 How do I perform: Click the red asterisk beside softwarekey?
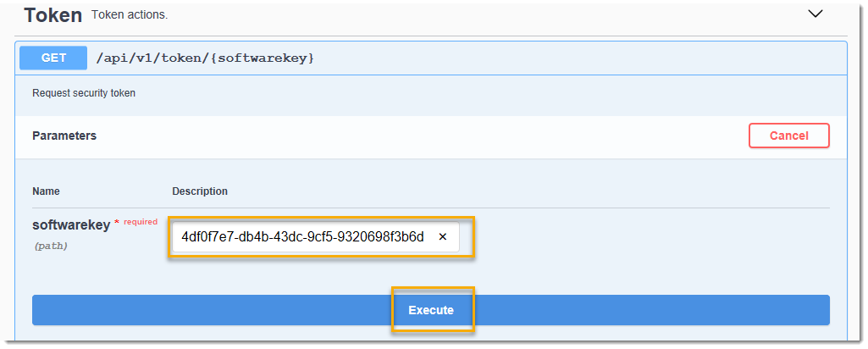click(116, 223)
